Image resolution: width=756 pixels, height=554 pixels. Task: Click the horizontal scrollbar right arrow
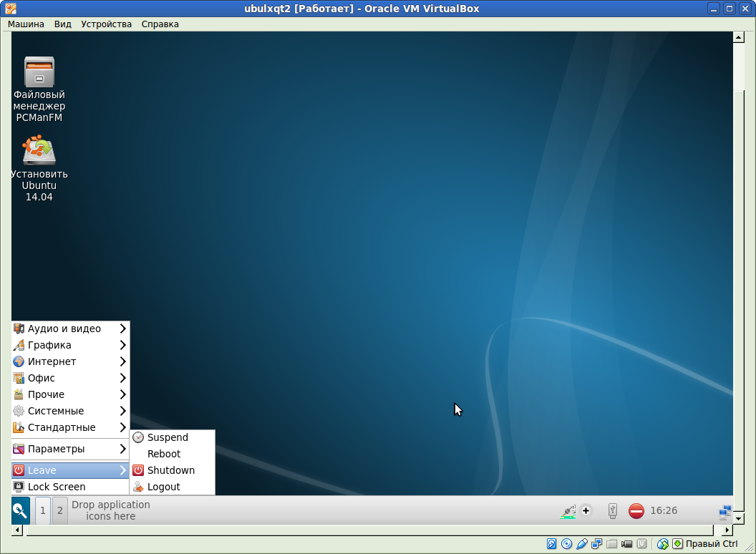coord(727,530)
